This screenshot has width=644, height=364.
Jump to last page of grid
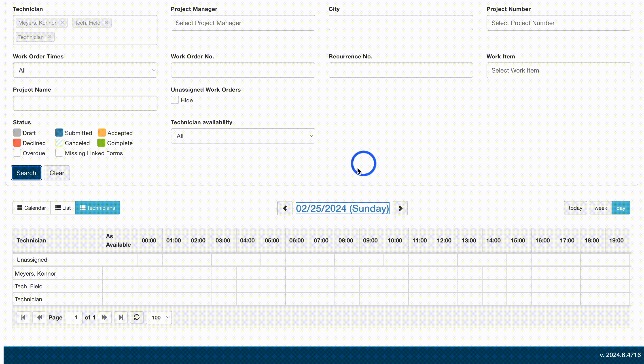pyautogui.click(x=121, y=317)
